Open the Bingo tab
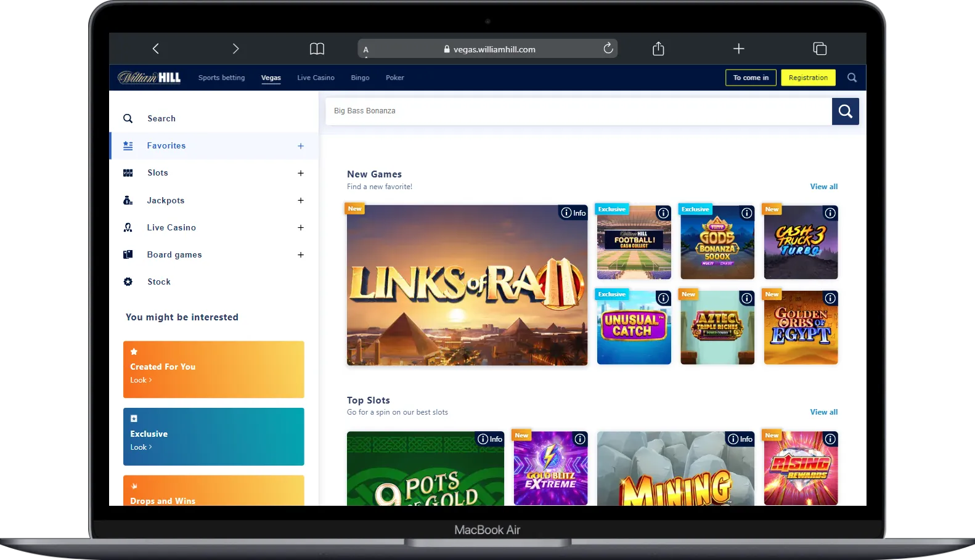Screen dimensions: 975x560 360,78
